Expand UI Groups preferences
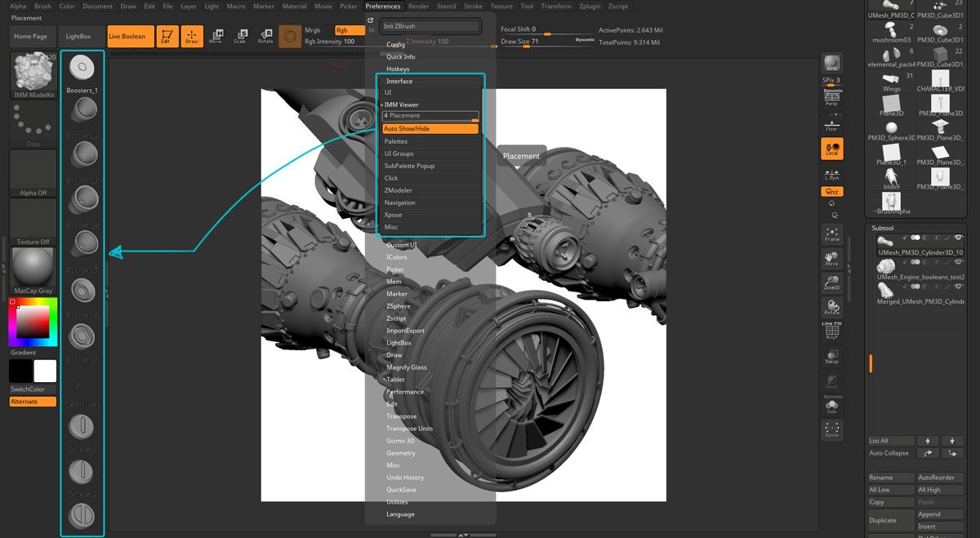The width and height of the screenshot is (980, 538). pos(399,153)
